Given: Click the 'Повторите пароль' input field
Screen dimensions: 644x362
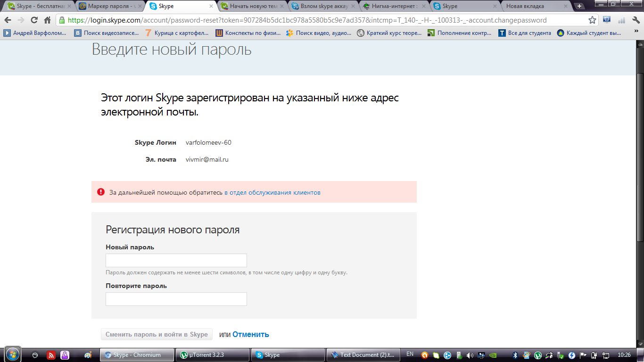Looking at the screenshot, I should [176, 299].
